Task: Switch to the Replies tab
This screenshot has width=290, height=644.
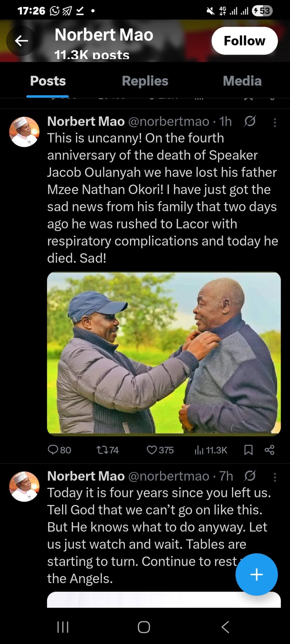Action: pyautogui.click(x=145, y=81)
